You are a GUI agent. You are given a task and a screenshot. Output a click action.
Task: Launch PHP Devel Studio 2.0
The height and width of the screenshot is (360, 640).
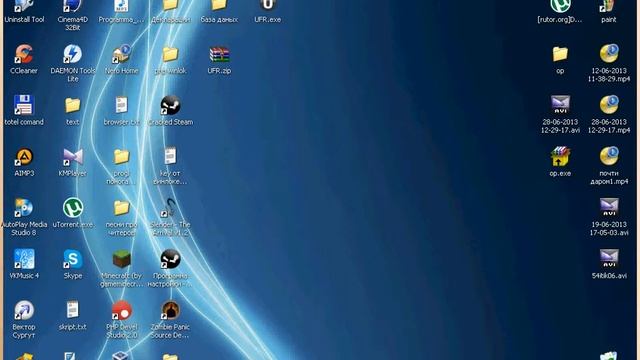click(121, 310)
